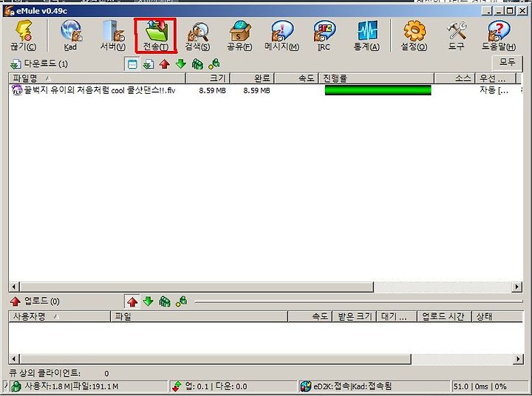Open the Help (도움말) toolbar icon
The width and height of the screenshot is (532, 396).
pos(499,35)
